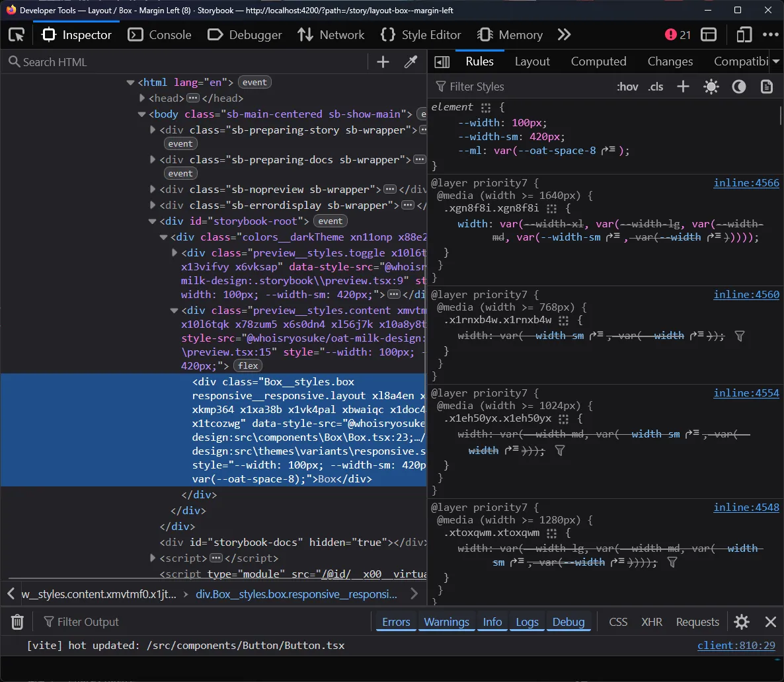Clear the console output with trash icon
The width and height of the screenshot is (784, 682).
[17, 621]
